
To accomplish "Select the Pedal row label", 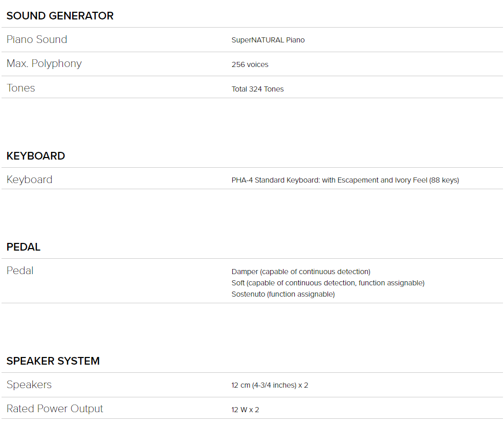I will [x=20, y=271].
